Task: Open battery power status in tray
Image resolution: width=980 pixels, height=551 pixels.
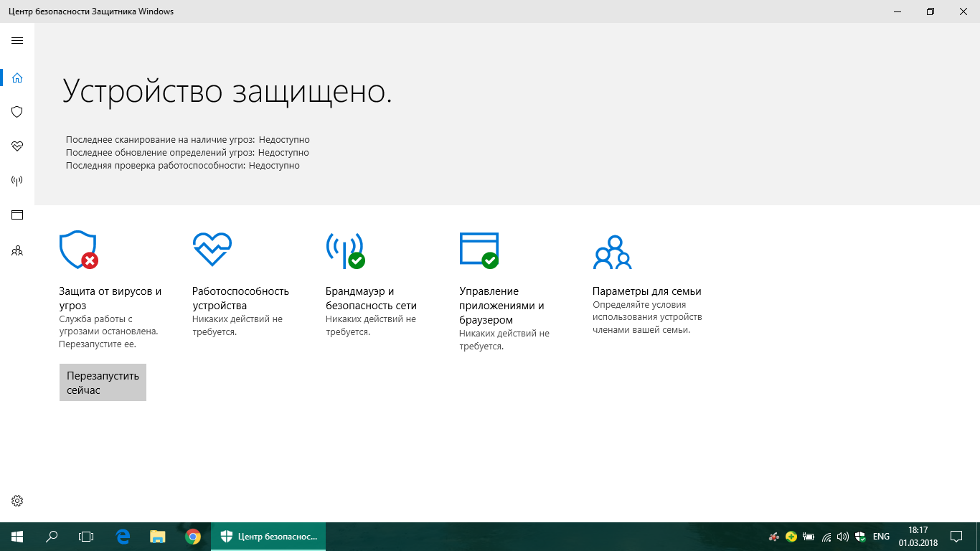Action: [809, 537]
